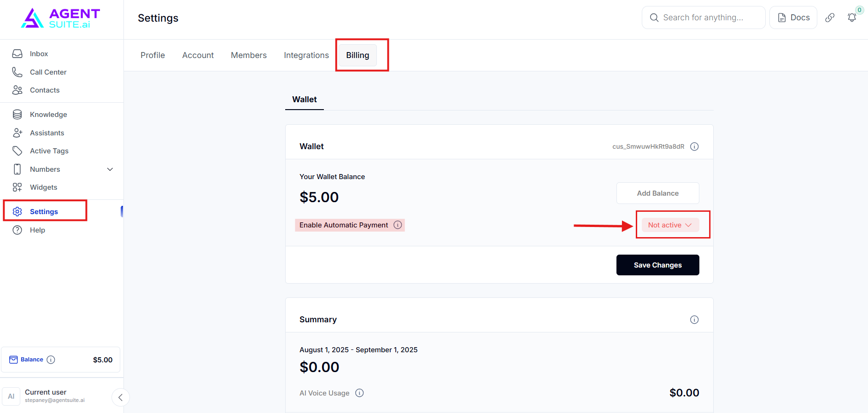Switch to the Members tab
The height and width of the screenshot is (413, 868).
249,55
